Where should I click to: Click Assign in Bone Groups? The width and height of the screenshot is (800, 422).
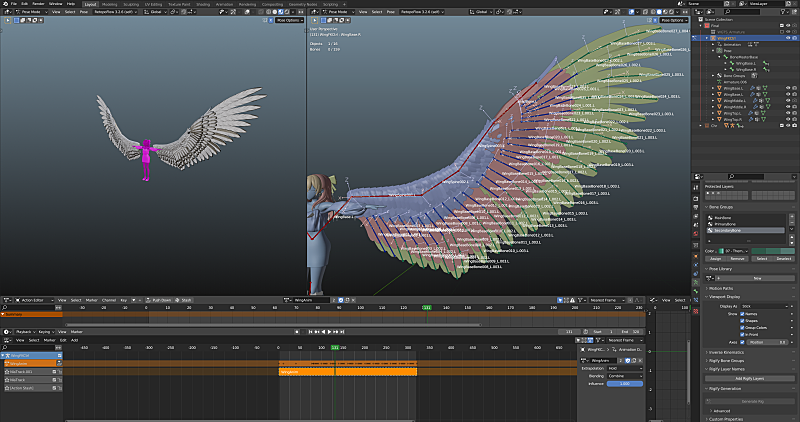pos(716,259)
